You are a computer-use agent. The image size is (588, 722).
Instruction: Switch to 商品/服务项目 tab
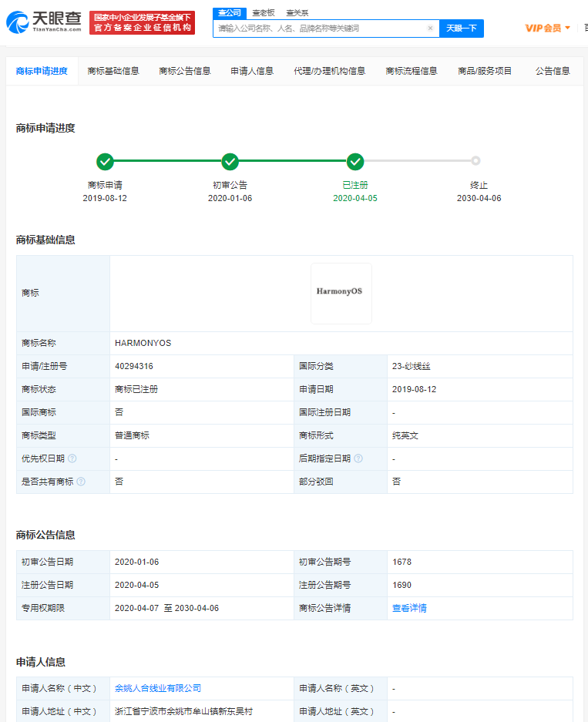pyautogui.click(x=485, y=71)
